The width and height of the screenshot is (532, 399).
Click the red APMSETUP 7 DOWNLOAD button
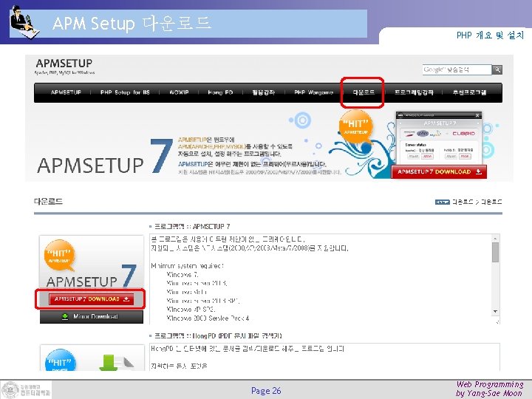(91, 299)
